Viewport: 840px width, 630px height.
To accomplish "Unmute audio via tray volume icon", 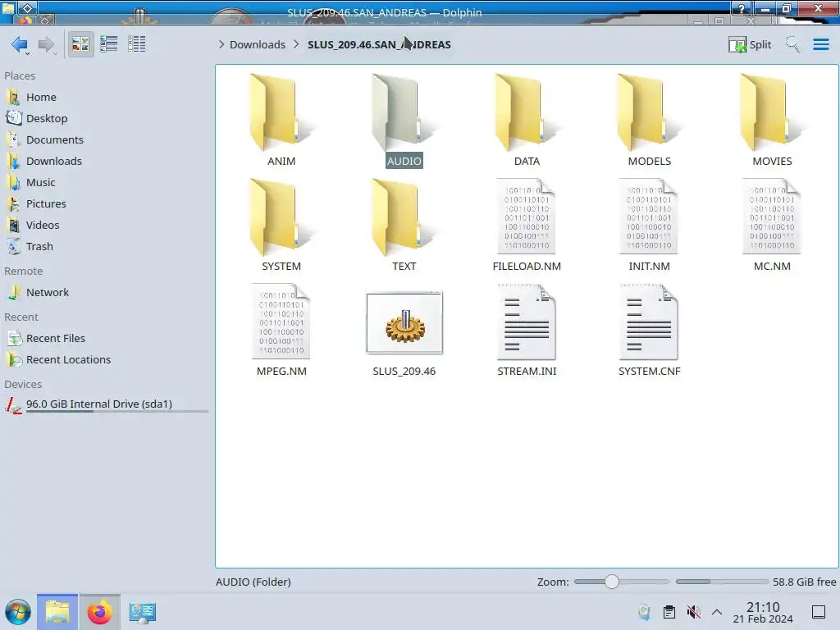I will pos(694,612).
